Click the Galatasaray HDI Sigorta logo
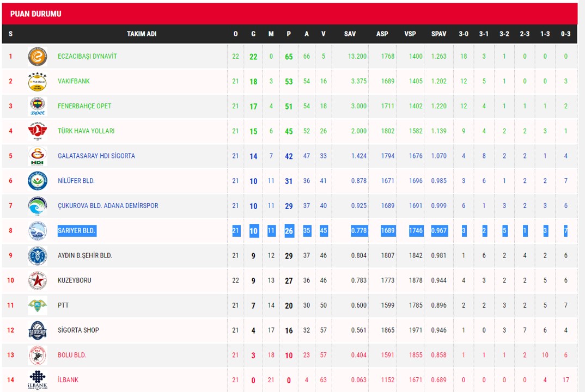Image resolution: width=585 pixels, height=392 pixels. pyautogui.click(x=37, y=156)
